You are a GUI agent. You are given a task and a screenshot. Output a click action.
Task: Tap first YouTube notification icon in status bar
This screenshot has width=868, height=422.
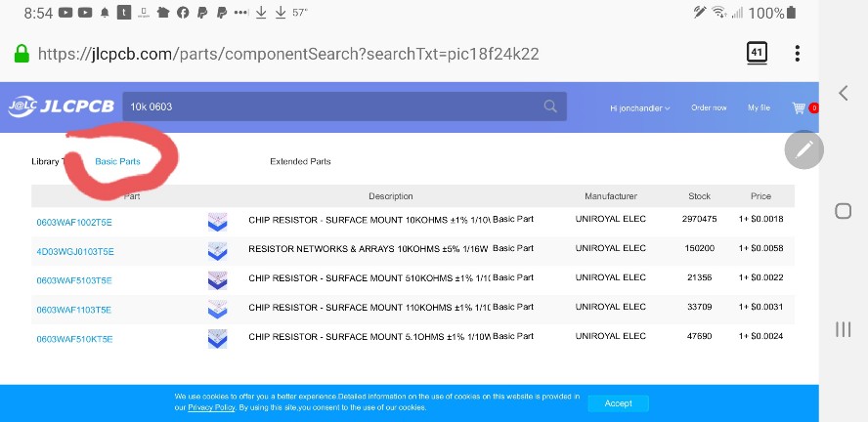65,13
